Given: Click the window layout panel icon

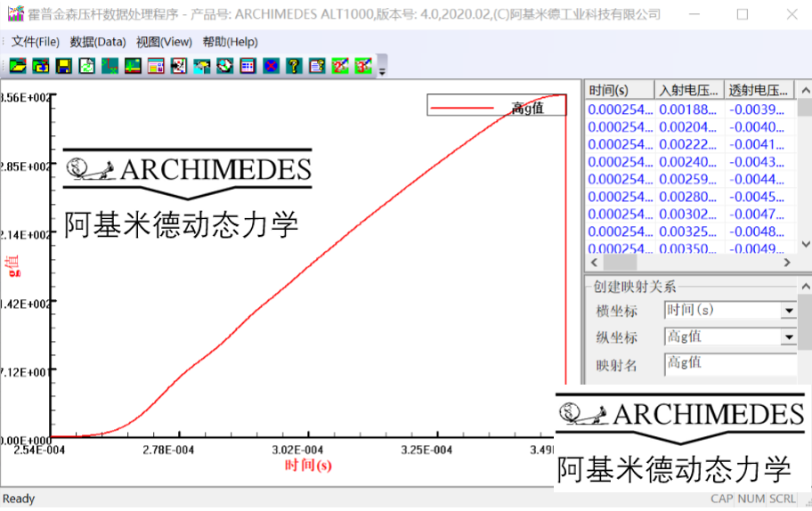Looking at the screenshot, I should pos(156,66).
